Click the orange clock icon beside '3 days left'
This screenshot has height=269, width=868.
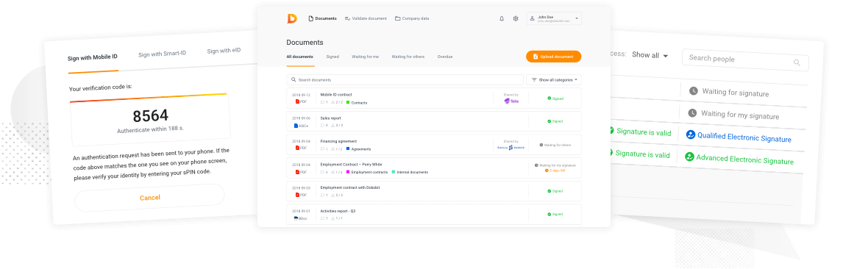coord(547,171)
